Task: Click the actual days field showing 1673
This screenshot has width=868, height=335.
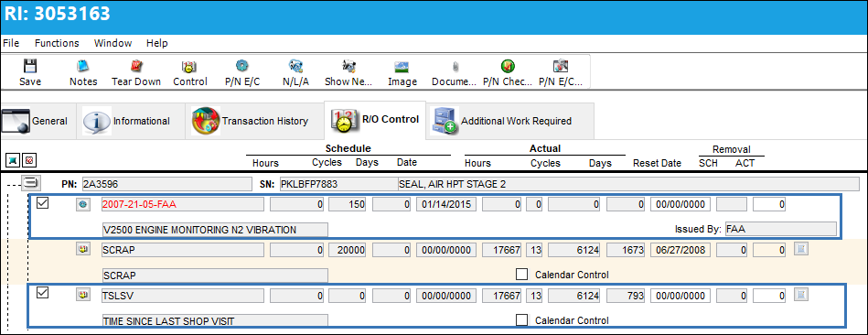Action: [627, 250]
